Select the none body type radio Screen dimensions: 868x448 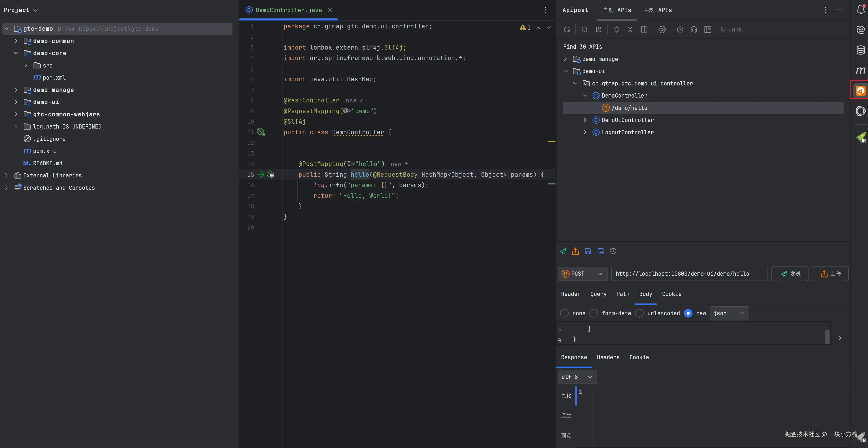click(564, 313)
